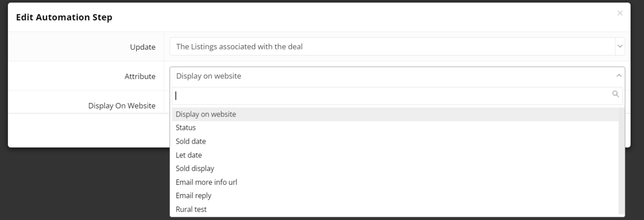Close the Edit Automation Step dialog

tap(620, 13)
